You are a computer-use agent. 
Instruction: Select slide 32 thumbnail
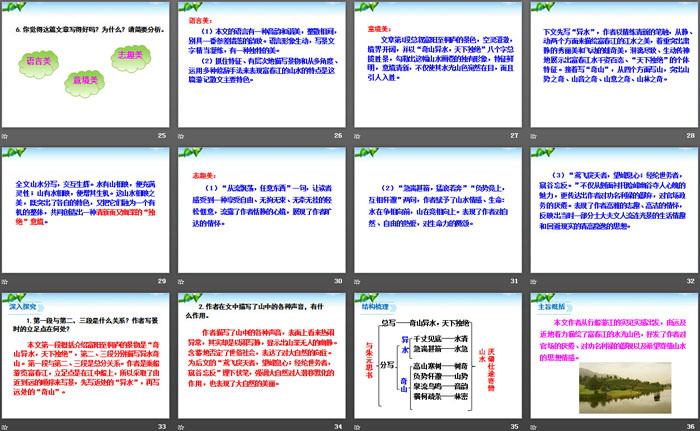pos(612,210)
